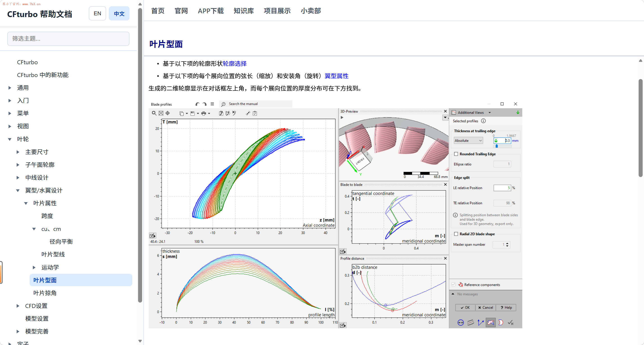
Task: Close the Blade to blade panel
Action: 445,184
